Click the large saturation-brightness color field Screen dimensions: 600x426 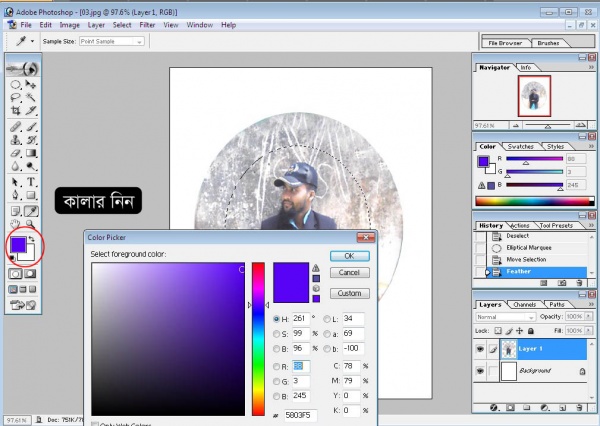(x=168, y=339)
